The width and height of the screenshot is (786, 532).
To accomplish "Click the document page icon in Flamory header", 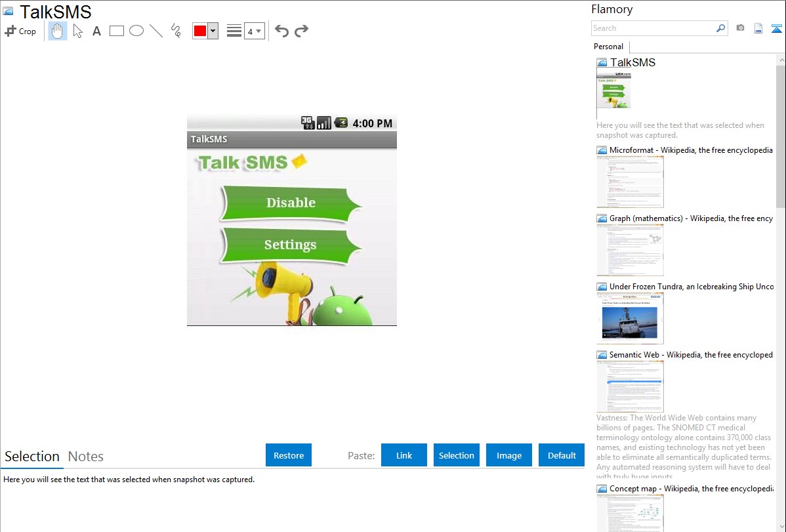I will click(x=758, y=28).
